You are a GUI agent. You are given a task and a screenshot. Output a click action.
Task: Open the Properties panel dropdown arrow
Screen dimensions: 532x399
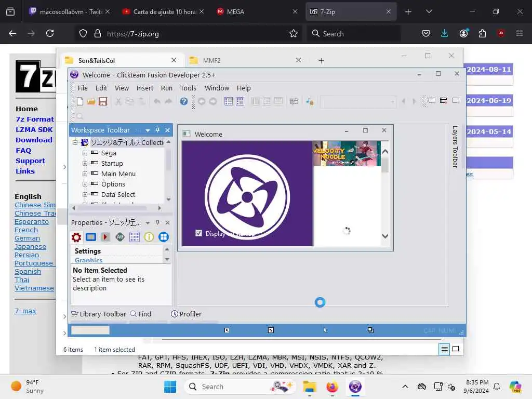coord(148,222)
